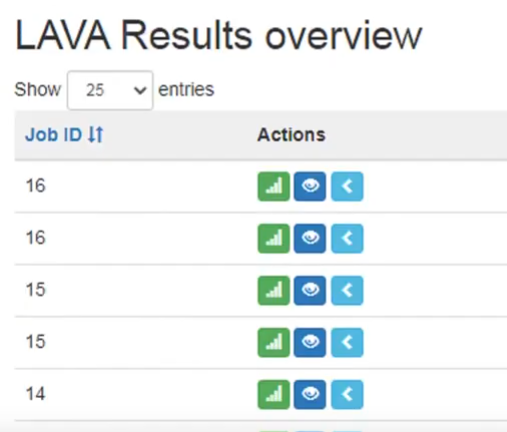Screen dimensions: 507x432
Task: Click the eye view icon in the upper job 15 row
Action: [x=310, y=290]
